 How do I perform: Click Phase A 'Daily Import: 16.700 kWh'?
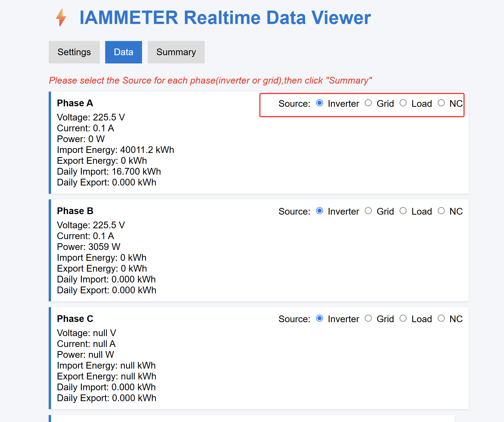click(x=109, y=172)
